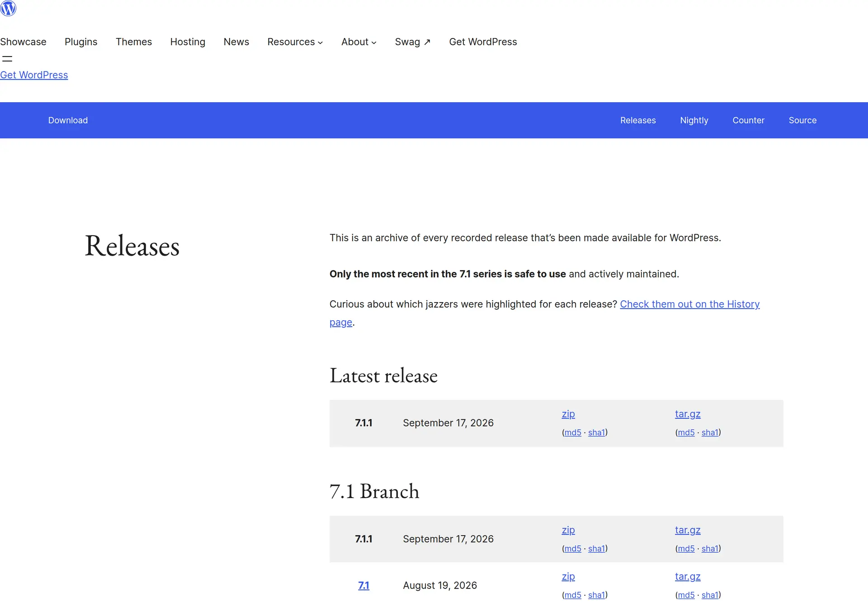Open the hamburger menu icon
The height and width of the screenshot is (603, 868).
[x=7, y=59]
